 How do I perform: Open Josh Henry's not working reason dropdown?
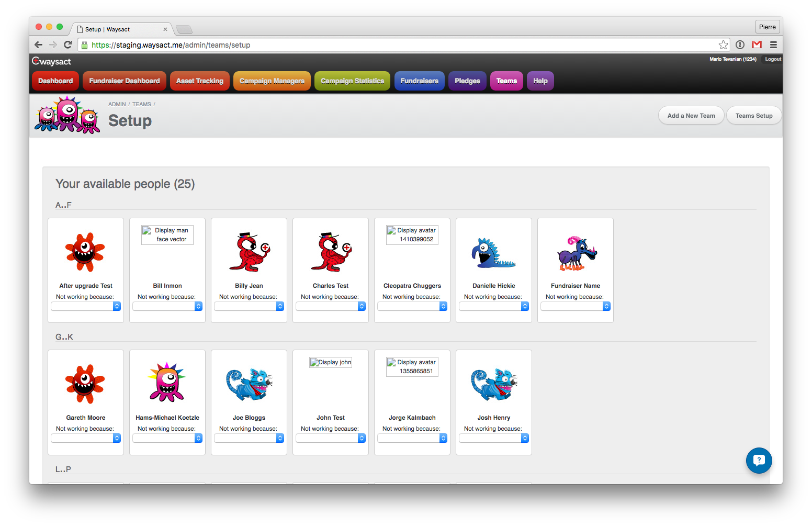pyautogui.click(x=494, y=439)
